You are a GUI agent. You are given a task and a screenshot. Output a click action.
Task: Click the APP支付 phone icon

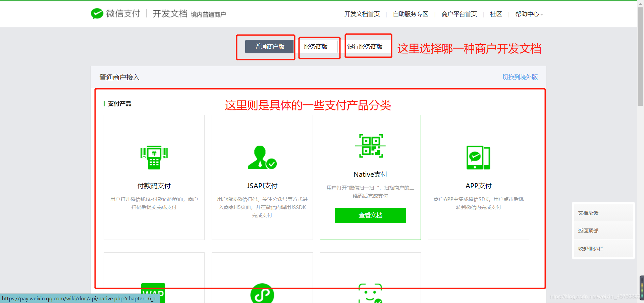pos(478,157)
